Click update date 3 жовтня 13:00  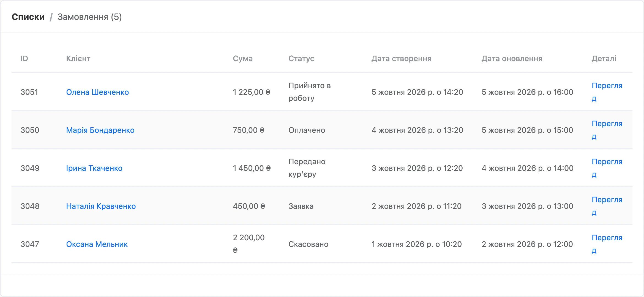[527, 206]
